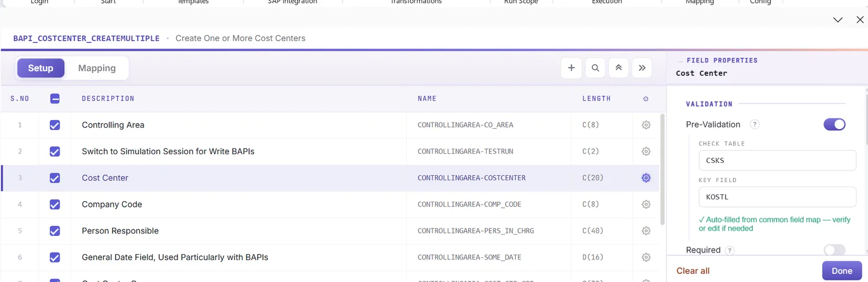The width and height of the screenshot is (868, 282).
Task: Click the D(16) length cell
Action: pos(593,257)
